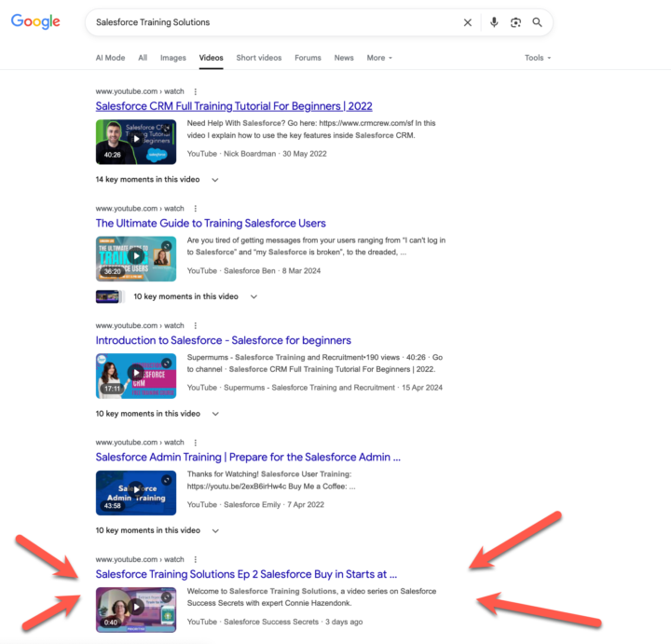This screenshot has width=671, height=644.
Task: Switch to Images tab
Action: [x=173, y=58]
